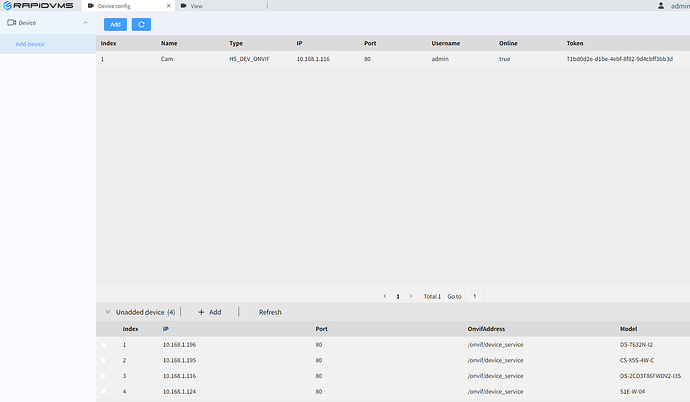
Task: Collapse the Unadded device panel
Action: coord(107,312)
